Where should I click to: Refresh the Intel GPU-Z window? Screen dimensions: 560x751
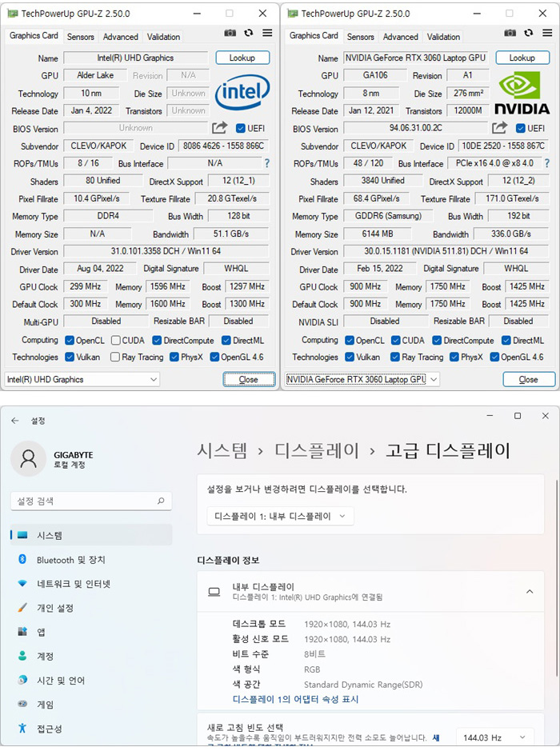tap(249, 33)
